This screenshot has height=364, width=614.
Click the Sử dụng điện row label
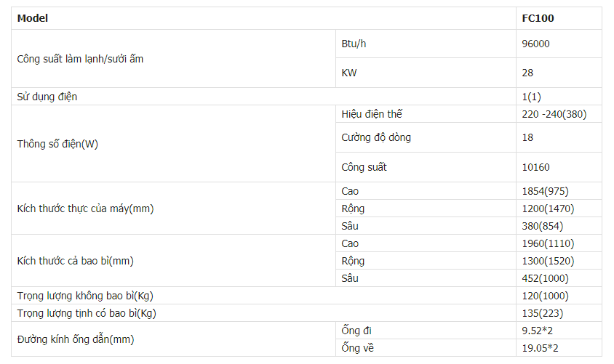tap(47, 96)
